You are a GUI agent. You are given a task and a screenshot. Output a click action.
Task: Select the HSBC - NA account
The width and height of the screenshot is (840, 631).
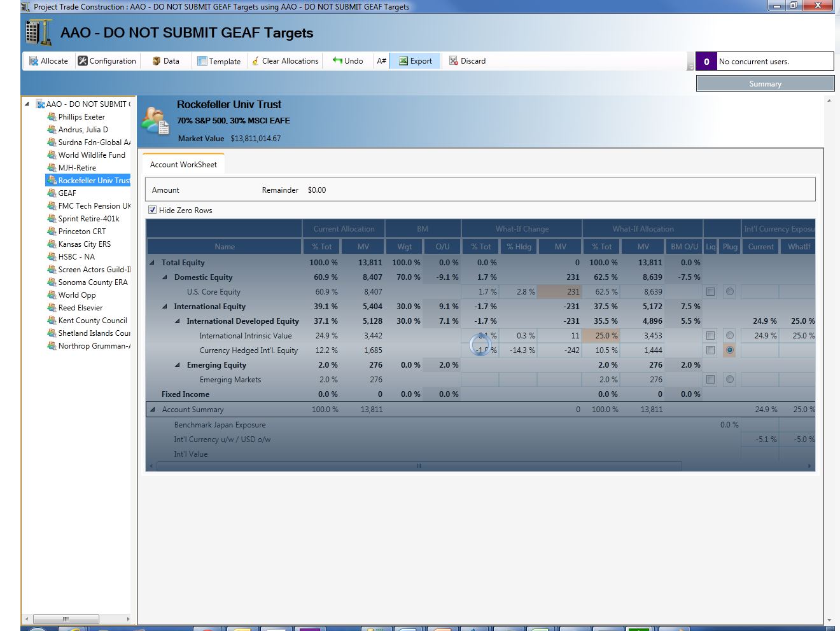(x=76, y=257)
